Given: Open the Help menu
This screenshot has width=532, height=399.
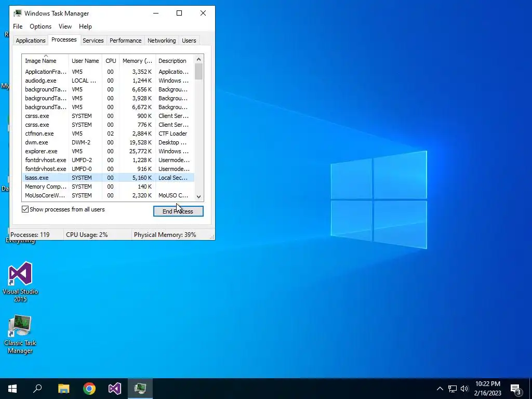Looking at the screenshot, I should (85, 26).
